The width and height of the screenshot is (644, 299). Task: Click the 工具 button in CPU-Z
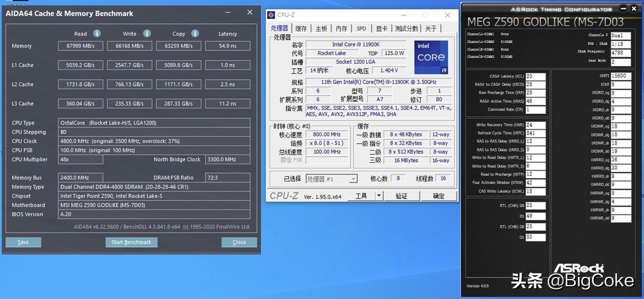[x=361, y=196]
